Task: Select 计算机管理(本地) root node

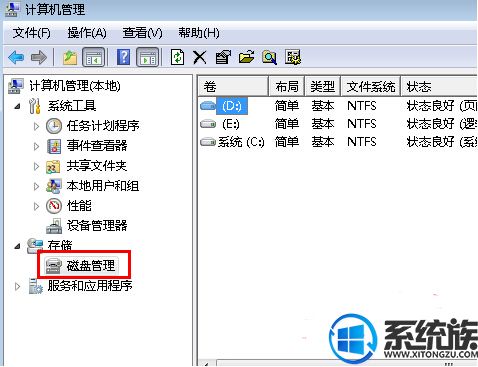Action: pyautogui.click(x=75, y=86)
